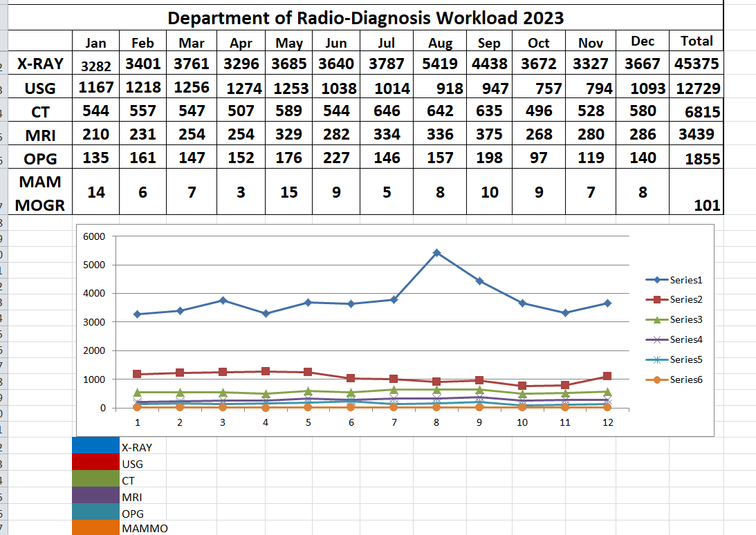756x535 pixels.
Task: Select the orange color cell beside MAMMO
Action: coord(95,528)
